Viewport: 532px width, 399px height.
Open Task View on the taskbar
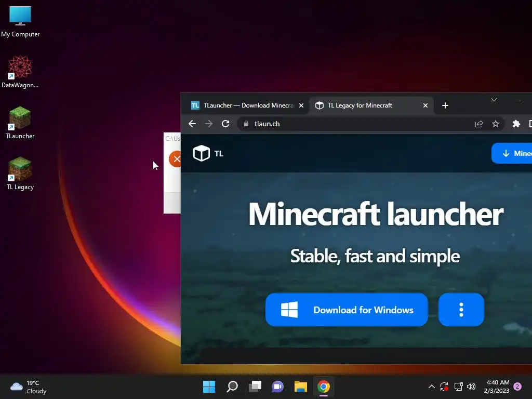point(255,387)
